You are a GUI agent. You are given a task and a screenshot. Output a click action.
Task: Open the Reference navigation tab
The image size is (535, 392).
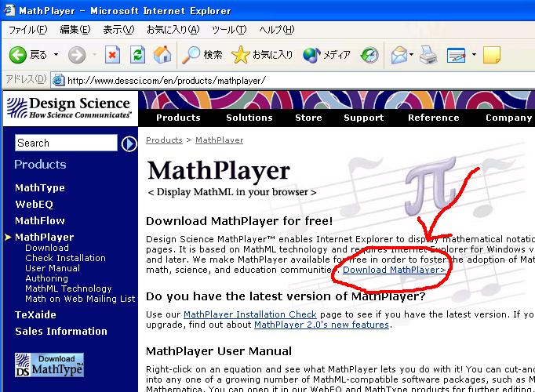tap(434, 118)
